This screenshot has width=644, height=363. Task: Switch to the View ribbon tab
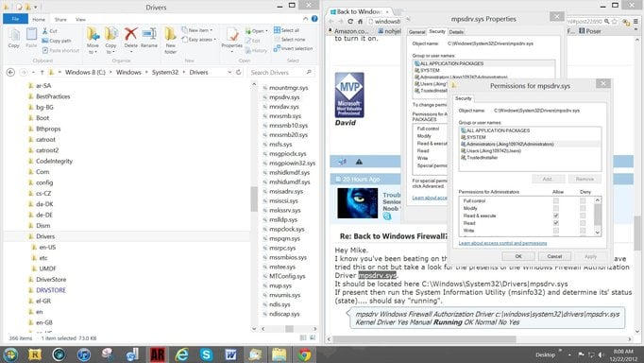80,19
